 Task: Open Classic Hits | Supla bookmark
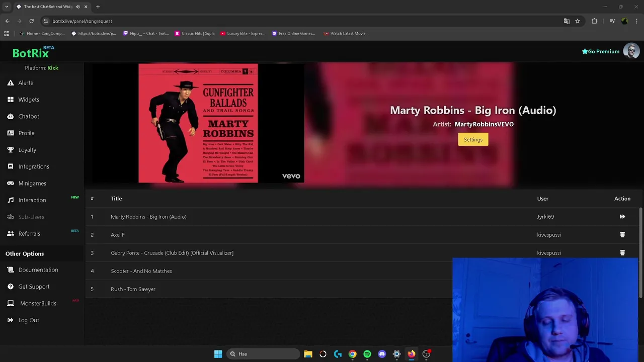(x=195, y=34)
